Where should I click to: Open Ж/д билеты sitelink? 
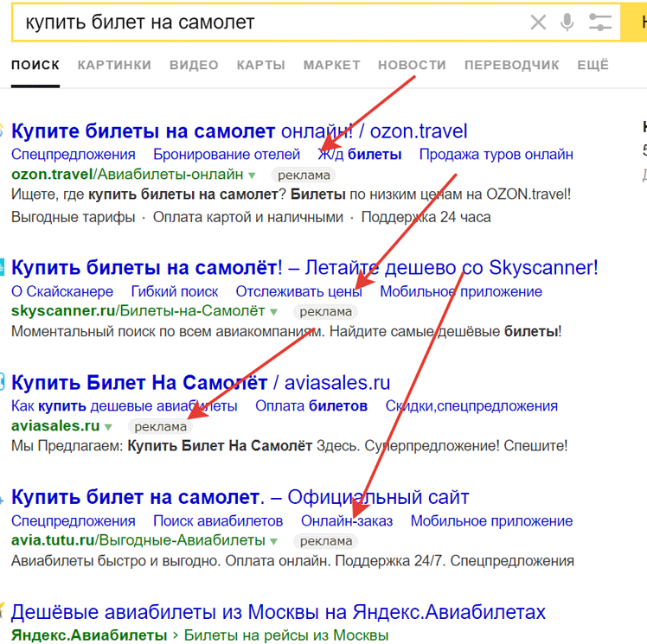(360, 154)
